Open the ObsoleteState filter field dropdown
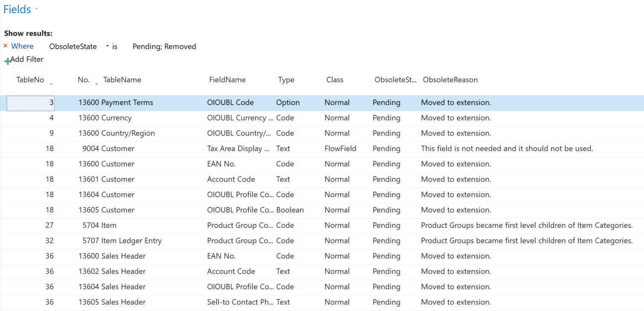The height and width of the screenshot is (311, 644). click(x=107, y=47)
